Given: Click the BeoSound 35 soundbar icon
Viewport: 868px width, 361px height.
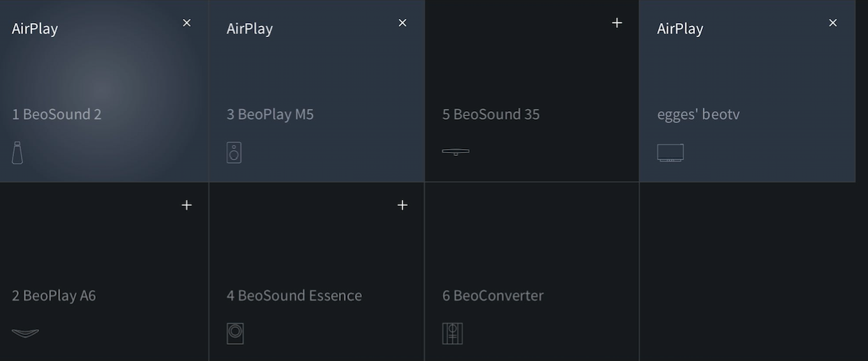Looking at the screenshot, I should click(x=456, y=152).
